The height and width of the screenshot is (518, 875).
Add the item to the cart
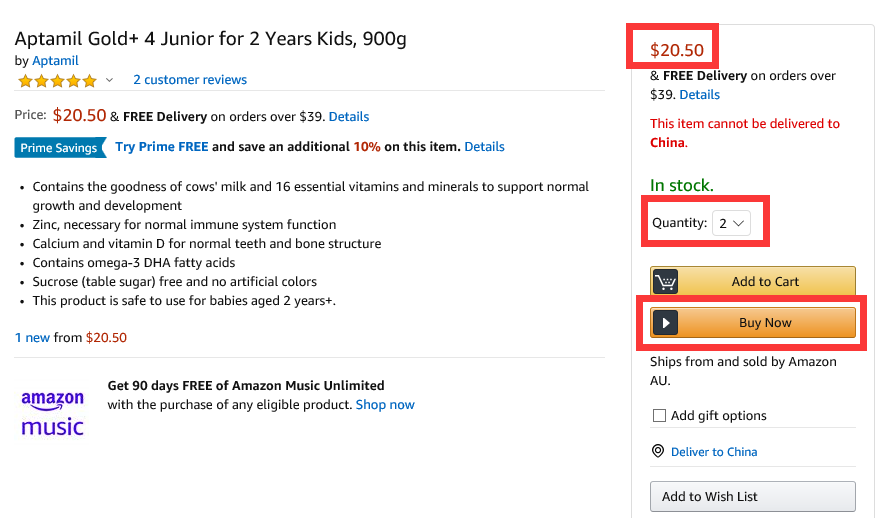(x=753, y=281)
